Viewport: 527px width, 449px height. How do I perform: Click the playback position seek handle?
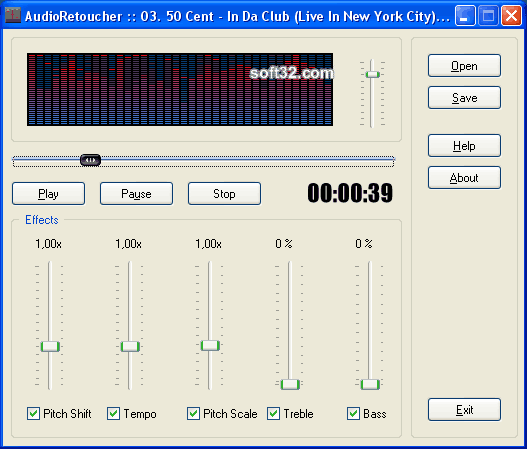pyautogui.click(x=90, y=160)
